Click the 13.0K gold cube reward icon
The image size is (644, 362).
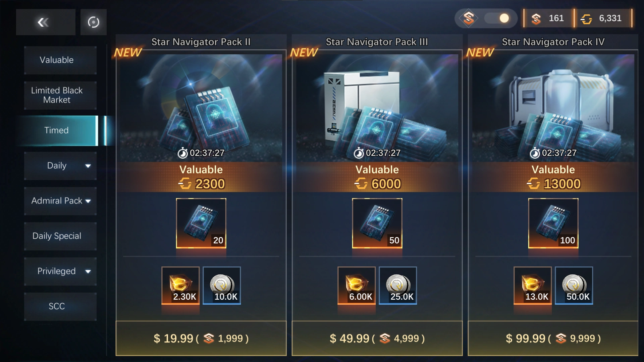(533, 286)
